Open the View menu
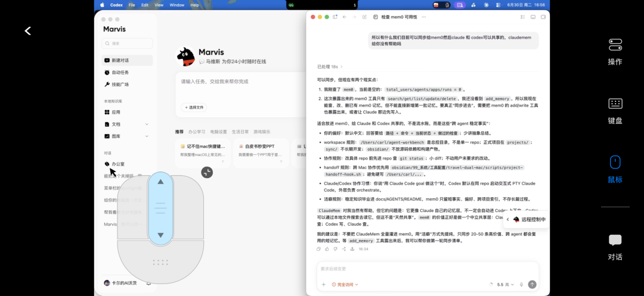 pyautogui.click(x=159, y=5)
